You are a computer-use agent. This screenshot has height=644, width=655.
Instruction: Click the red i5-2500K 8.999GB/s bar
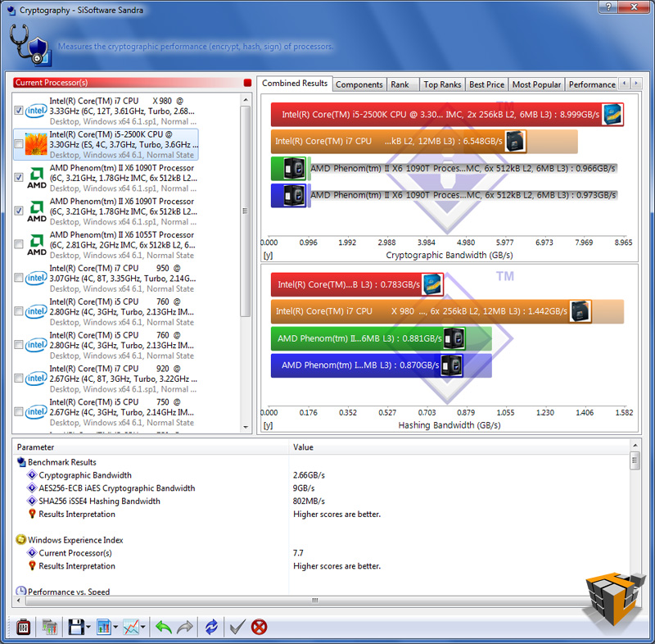(x=447, y=115)
